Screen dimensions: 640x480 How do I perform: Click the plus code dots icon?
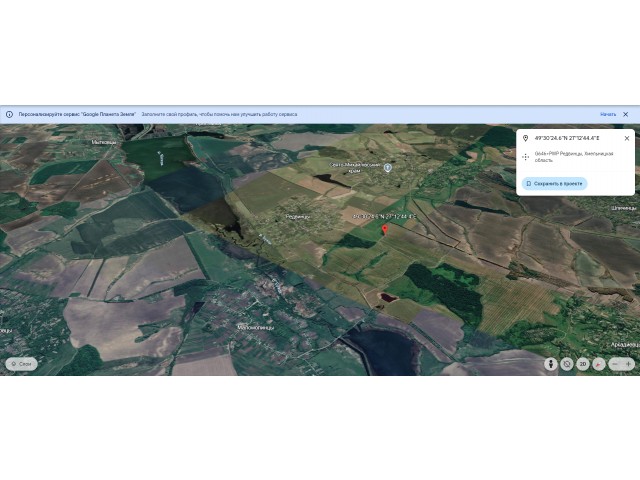click(x=526, y=157)
